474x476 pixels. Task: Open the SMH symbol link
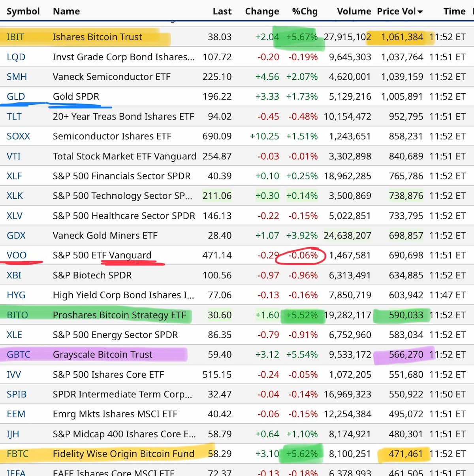pyautogui.click(x=17, y=77)
